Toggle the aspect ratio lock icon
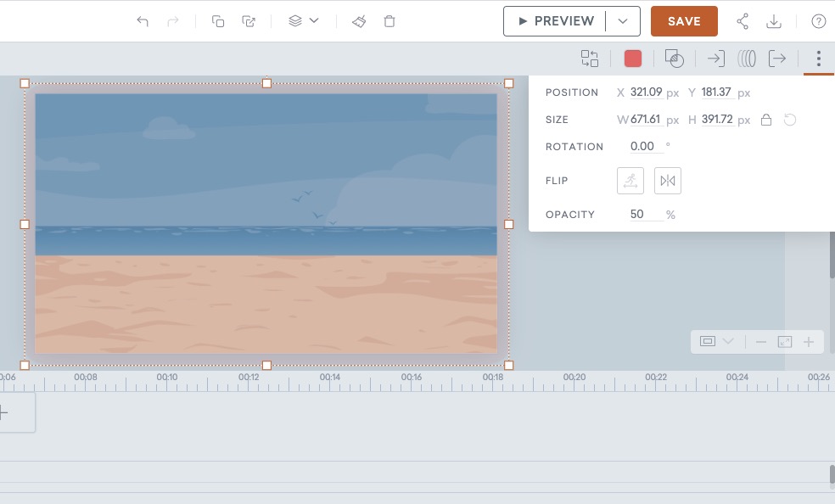835x504 pixels. 765,120
